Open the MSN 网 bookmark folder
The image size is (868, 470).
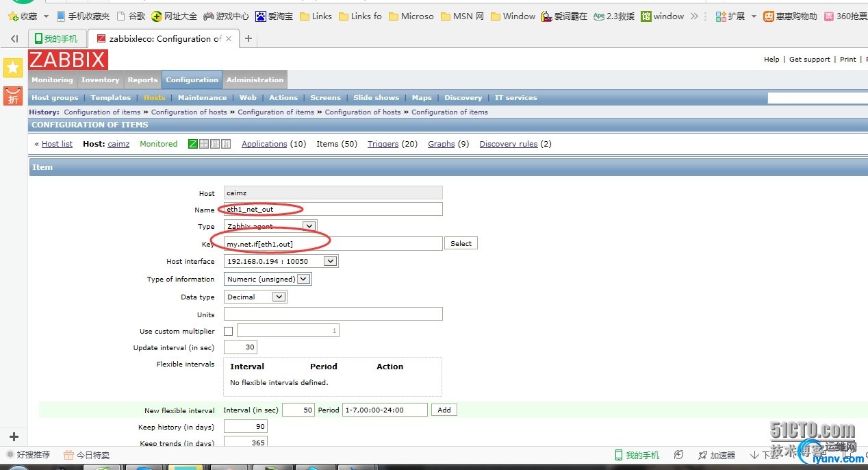tap(463, 16)
